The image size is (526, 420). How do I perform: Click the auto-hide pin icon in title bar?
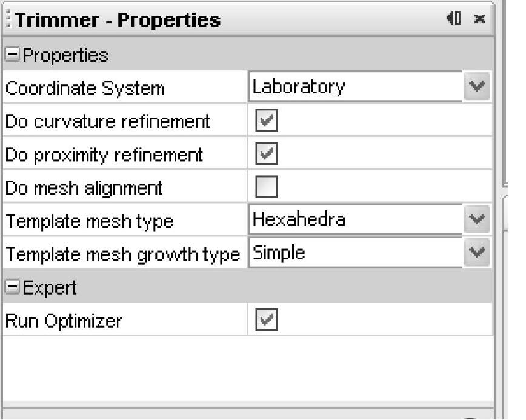(454, 18)
